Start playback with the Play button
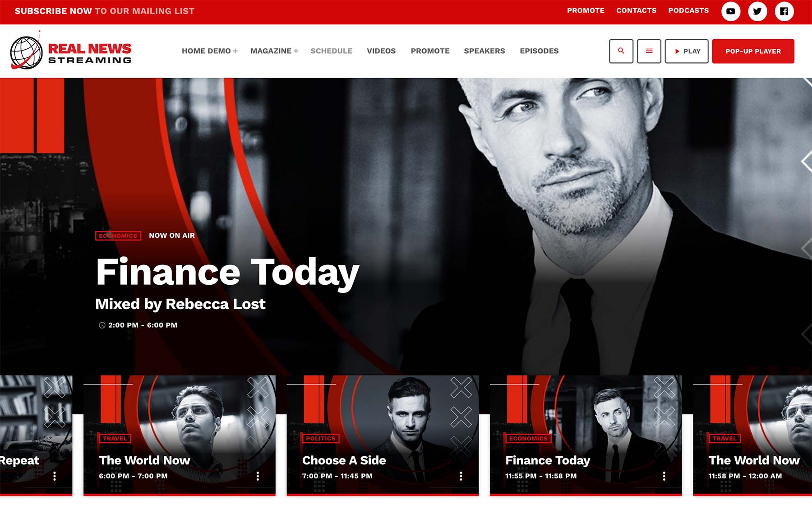812x514 pixels. 687,51
